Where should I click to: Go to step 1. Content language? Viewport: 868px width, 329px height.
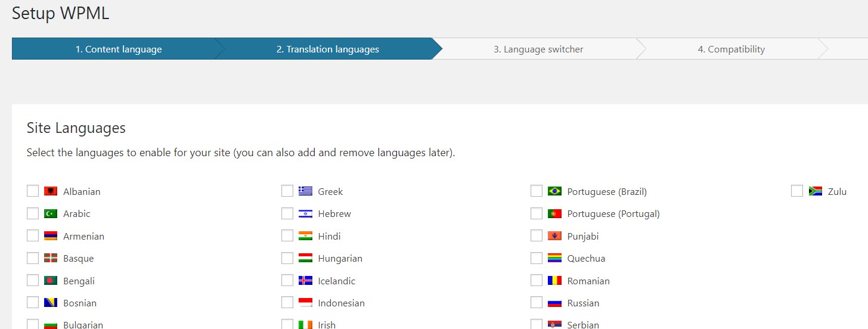point(118,49)
